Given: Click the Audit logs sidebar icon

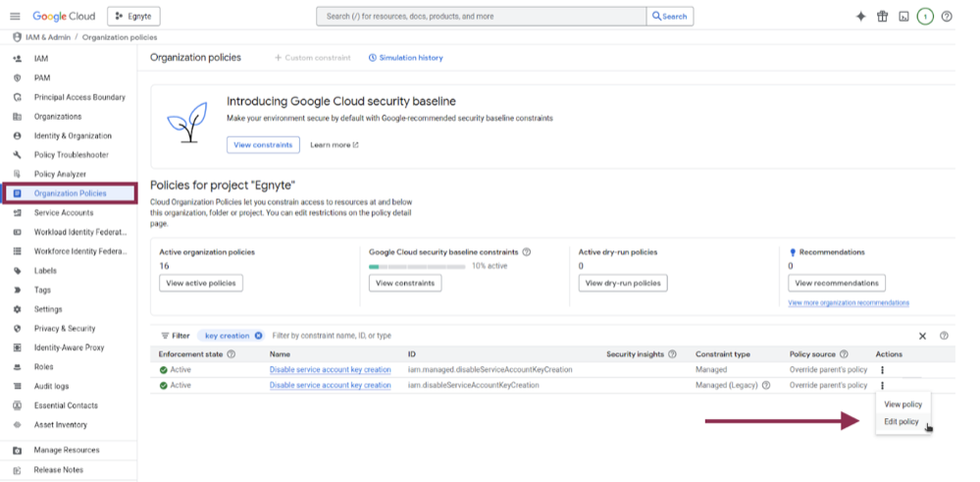Looking at the screenshot, I should (18, 387).
